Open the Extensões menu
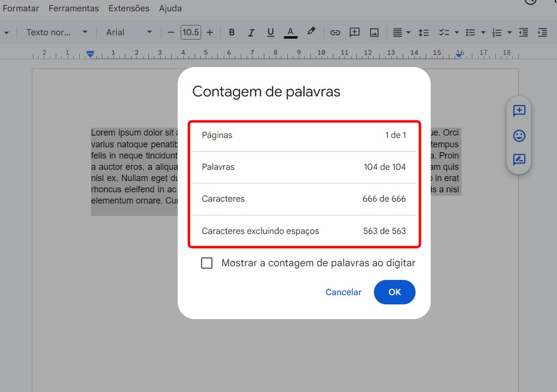Screen dimensions: 557x392 [x=129, y=8]
